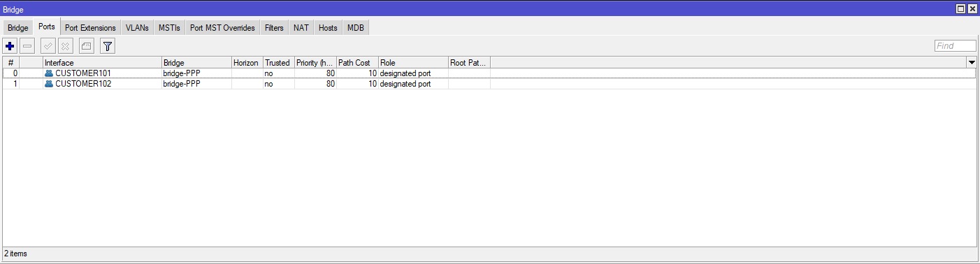Screen dimensions: 980x264
Task: Click path cost 10 in CUSTOMER101 row
Action: (373, 73)
